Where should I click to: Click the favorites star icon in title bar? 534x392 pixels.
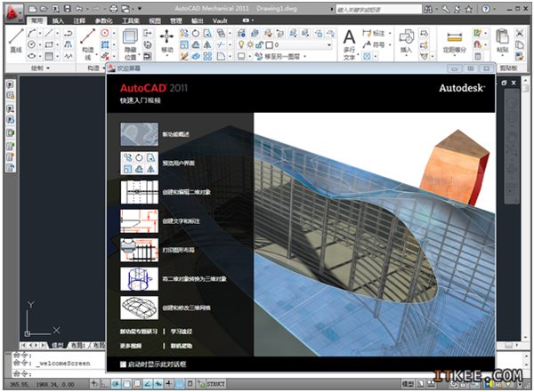click(x=469, y=9)
